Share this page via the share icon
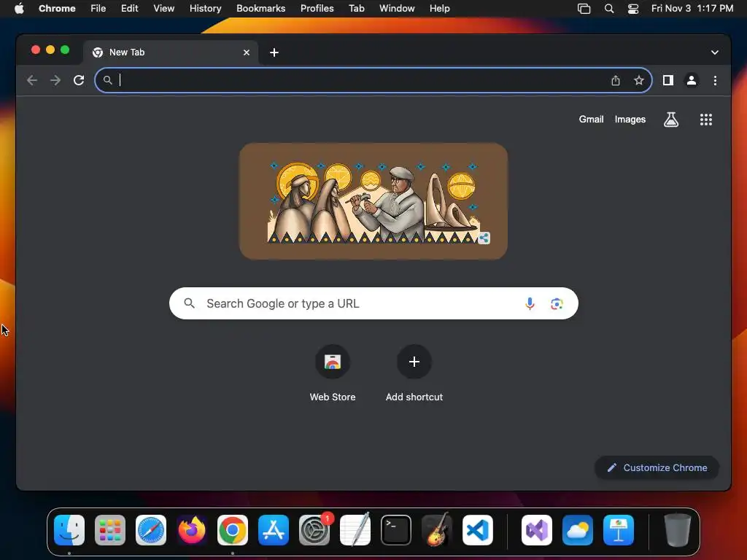Screen dimensions: 747x560 (x=616, y=80)
